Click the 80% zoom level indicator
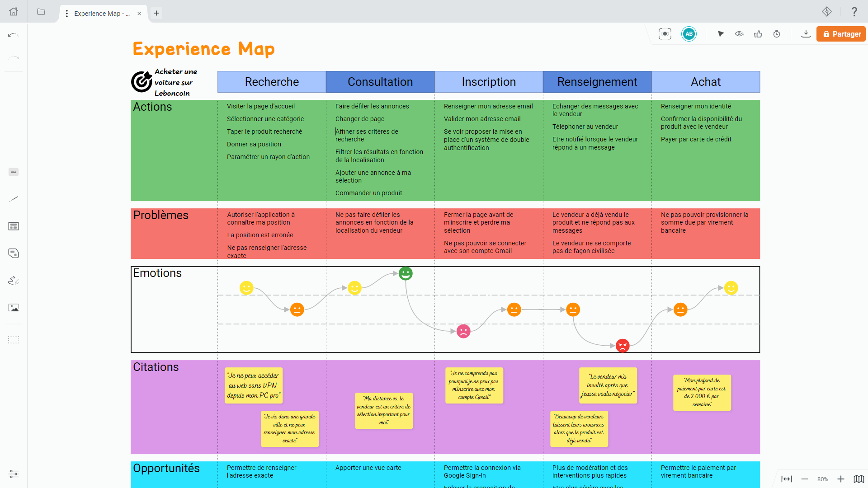The width and height of the screenshot is (868, 488). tap(823, 479)
